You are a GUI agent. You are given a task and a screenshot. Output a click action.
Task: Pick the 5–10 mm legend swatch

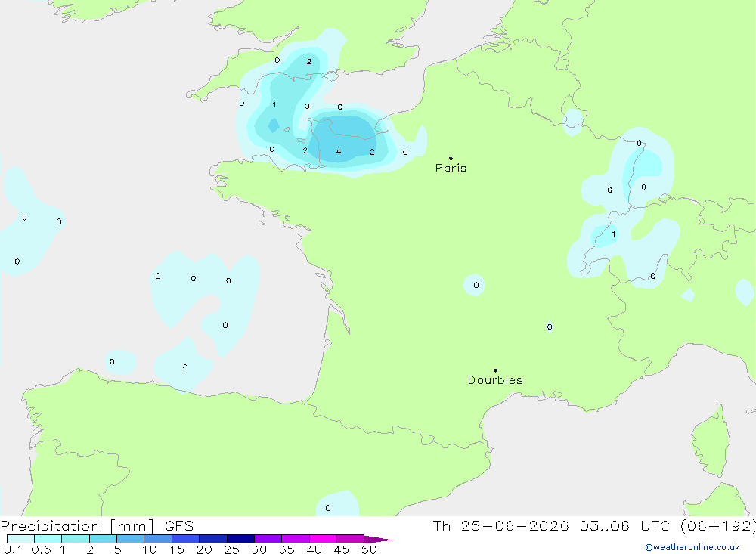pos(131,539)
